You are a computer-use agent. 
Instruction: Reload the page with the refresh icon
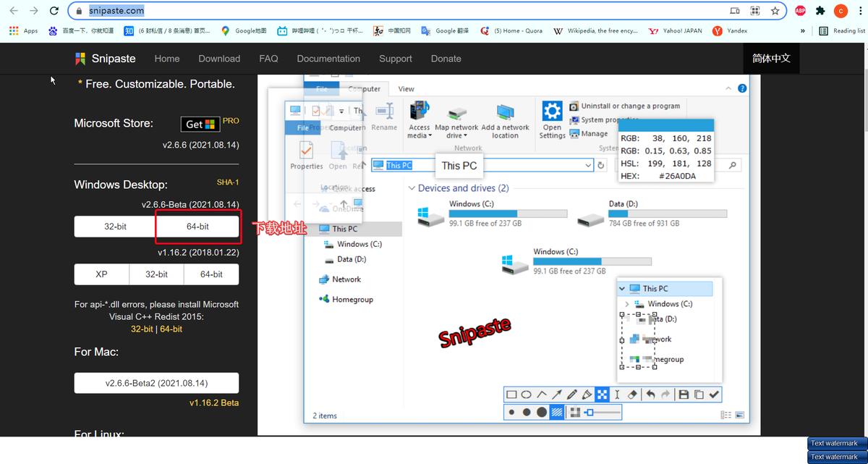tap(54, 11)
